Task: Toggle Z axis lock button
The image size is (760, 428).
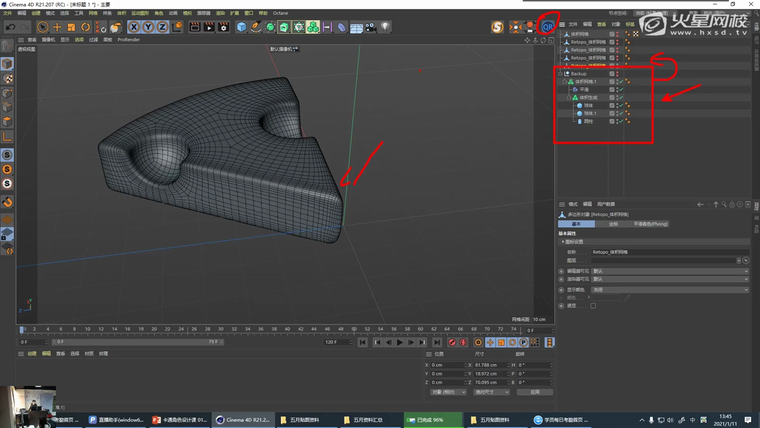Action: [x=162, y=27]
